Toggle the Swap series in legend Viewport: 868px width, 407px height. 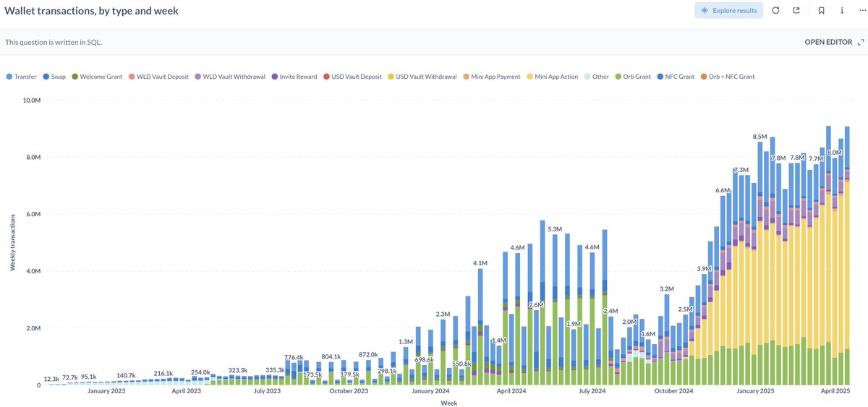[x=54, y=77]
